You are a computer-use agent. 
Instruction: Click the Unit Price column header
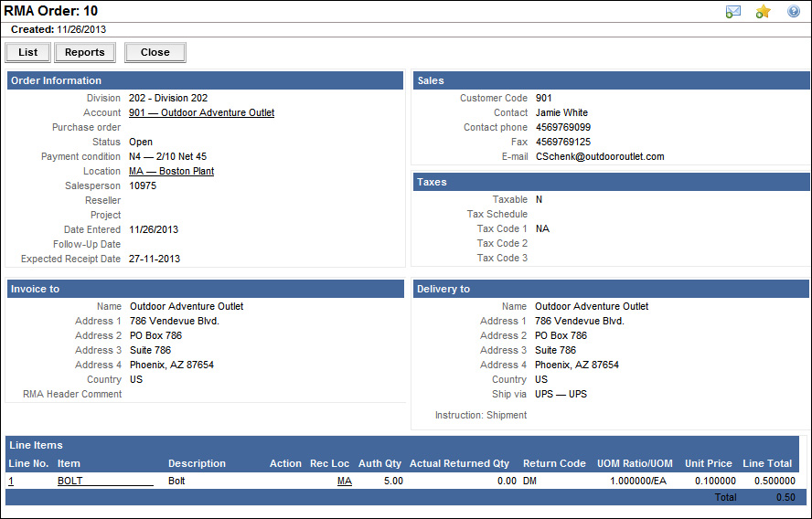click(x=710, y=463)
